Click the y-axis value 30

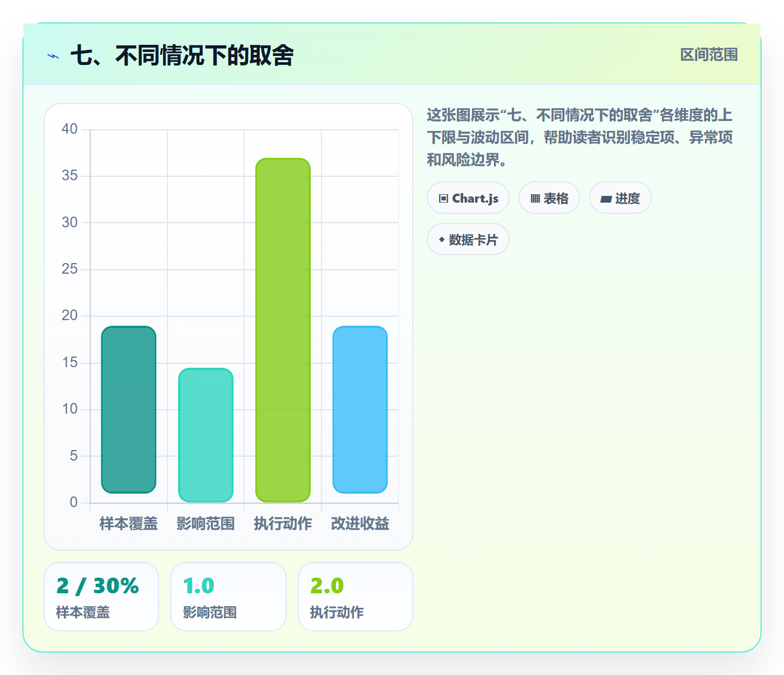[70, 223]
